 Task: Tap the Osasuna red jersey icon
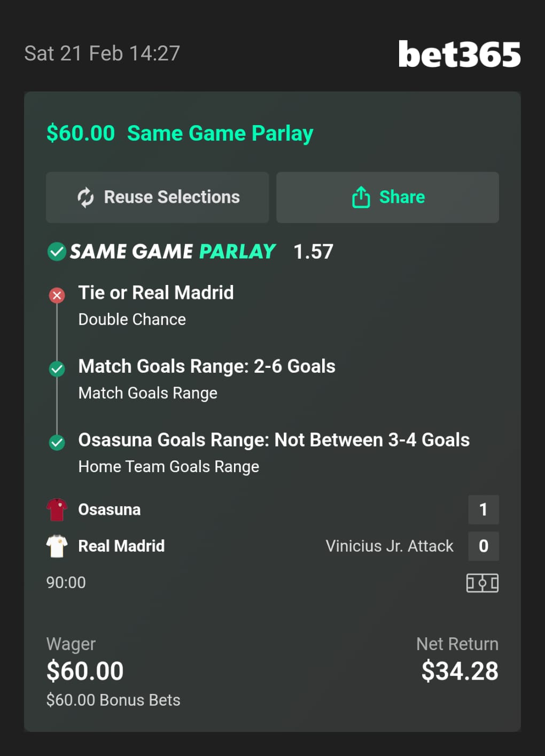57,510
